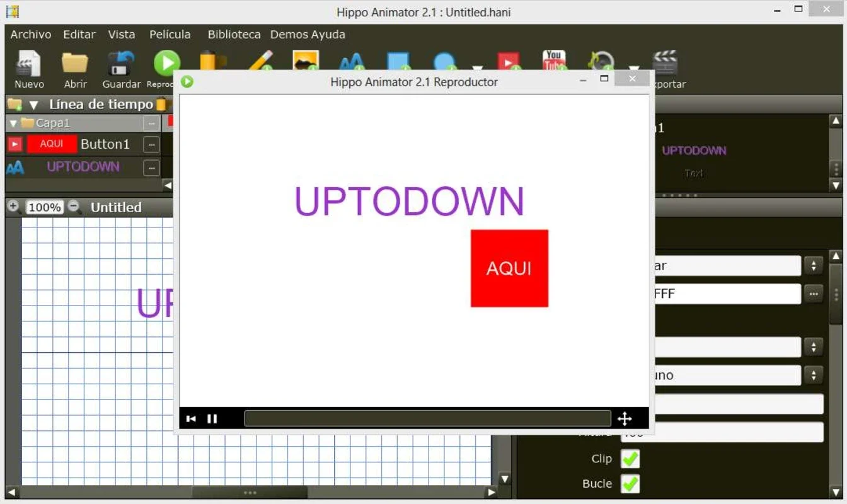Rewind to start in the Reproductor window
The image size is (847, 504).
191,418
